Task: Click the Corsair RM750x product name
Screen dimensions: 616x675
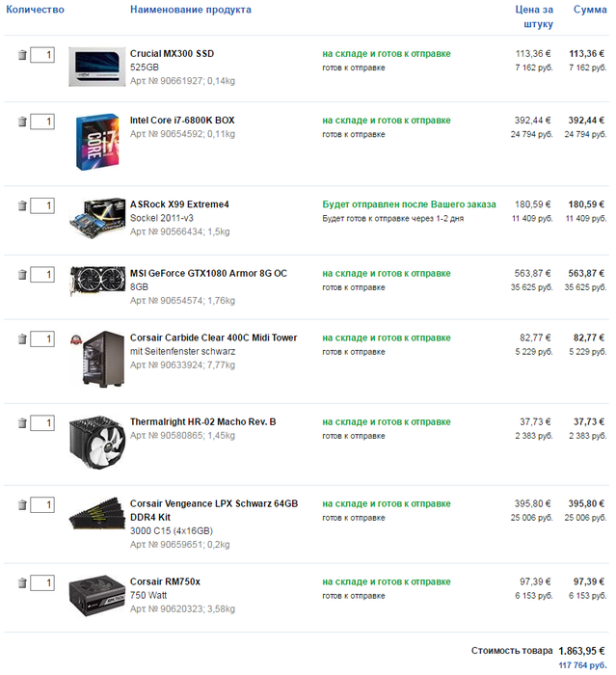Action: pyautogui.click(x=165, y=581)
